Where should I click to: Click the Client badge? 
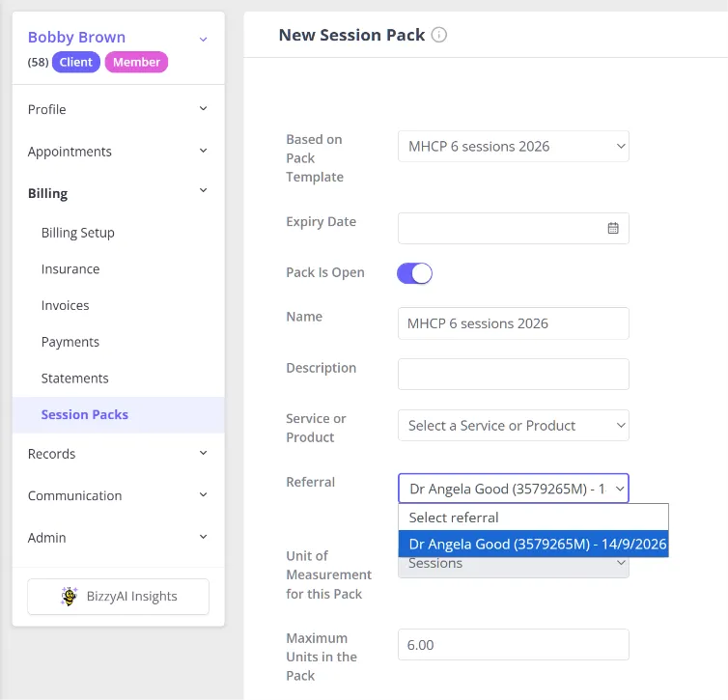[x=76, y=62]
